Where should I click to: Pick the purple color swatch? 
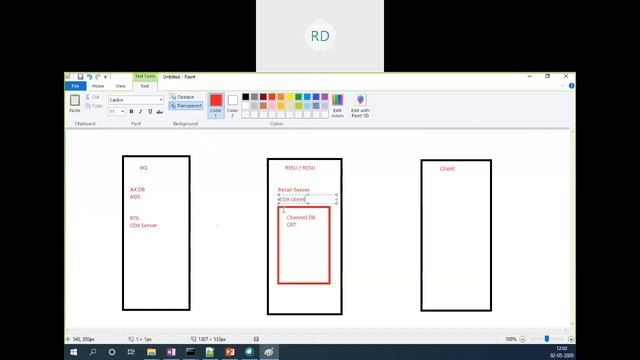tap(324, 97)
